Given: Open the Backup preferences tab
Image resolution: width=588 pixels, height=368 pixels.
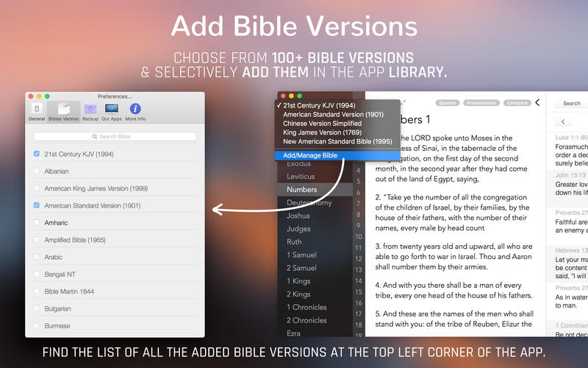Looking at the screenshot, I should [90, 112].
